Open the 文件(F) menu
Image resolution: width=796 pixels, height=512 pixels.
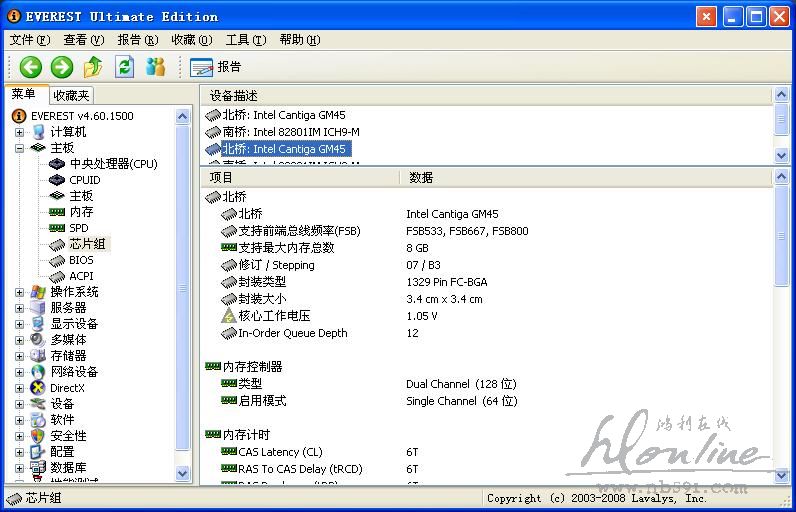tap(30, 40)
